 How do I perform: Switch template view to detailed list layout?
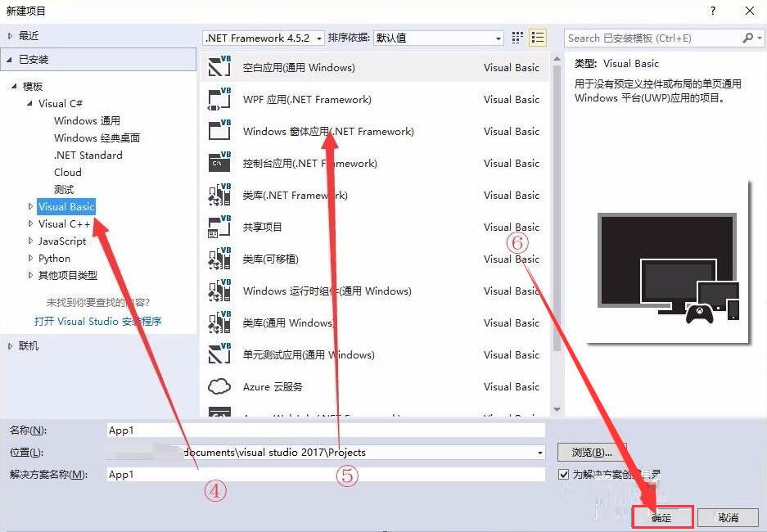tap(538, 38)
